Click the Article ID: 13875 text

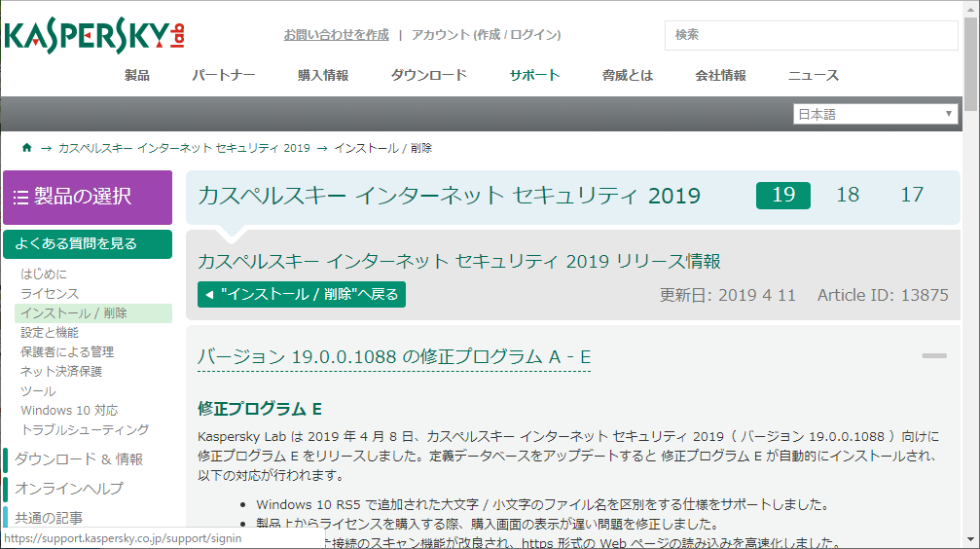[x=883, y=295]
